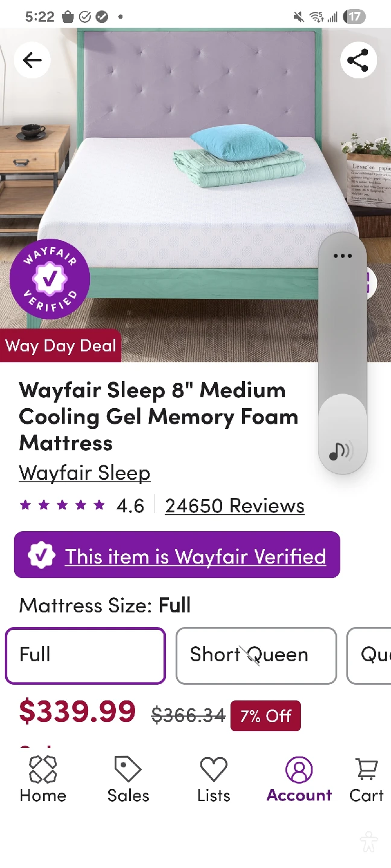
Task: Tap This item is Wayfair Verified banner
Action: click(x=177, y=555)
